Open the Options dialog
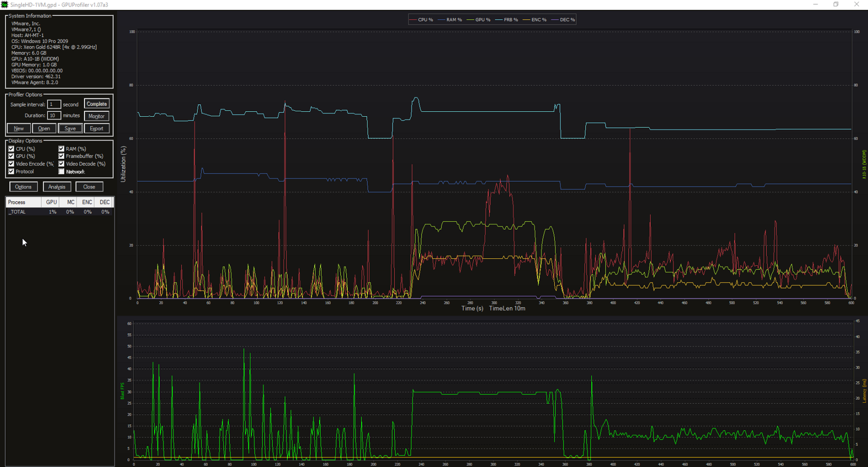Image resolution: width=868 pixels, height=467 pixels. coord(23,186)
